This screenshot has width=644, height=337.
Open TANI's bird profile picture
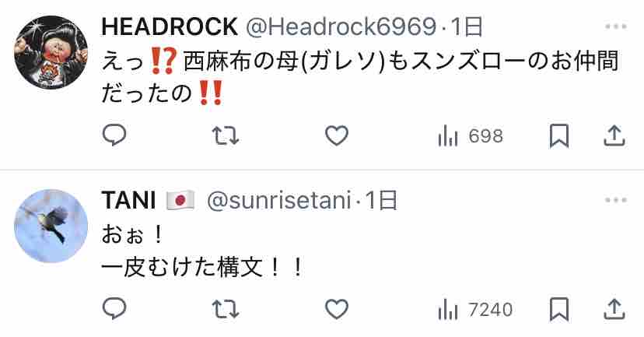[51, 226]
